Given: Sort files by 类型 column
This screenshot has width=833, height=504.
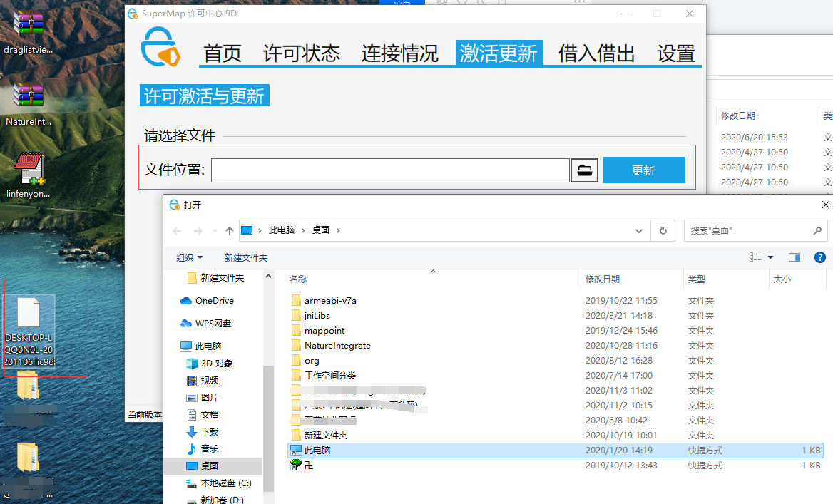Looking at the screenshot, I should coord(697,279).
